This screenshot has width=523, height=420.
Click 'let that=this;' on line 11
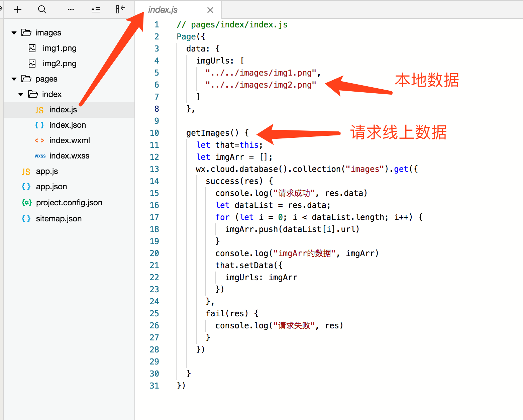pyautogui.click(x=229, y=145)
